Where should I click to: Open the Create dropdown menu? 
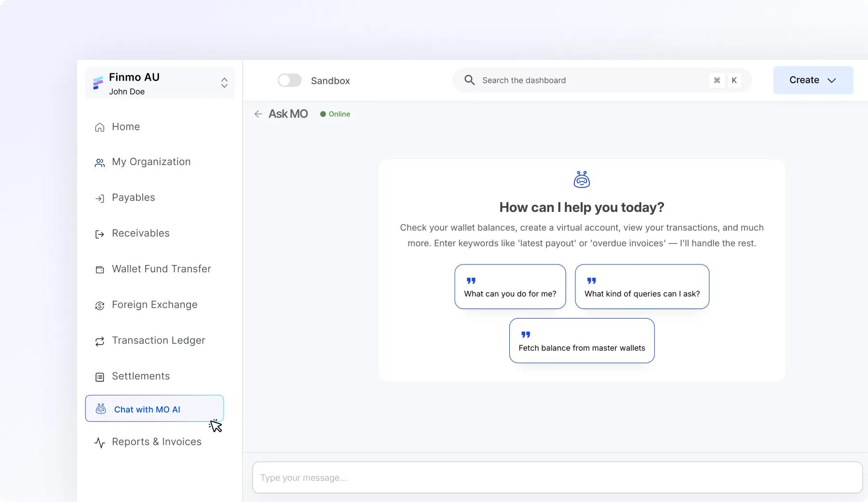[x=813, y=80]
